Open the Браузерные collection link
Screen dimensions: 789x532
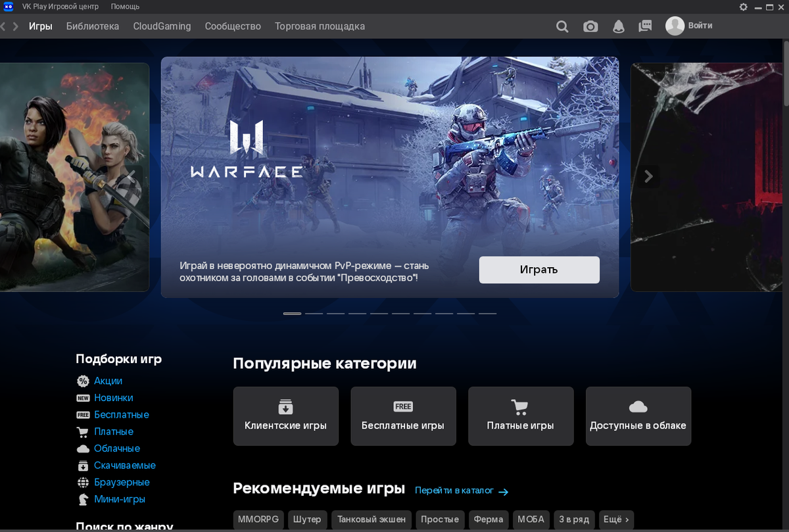click(x=122, y=483)
